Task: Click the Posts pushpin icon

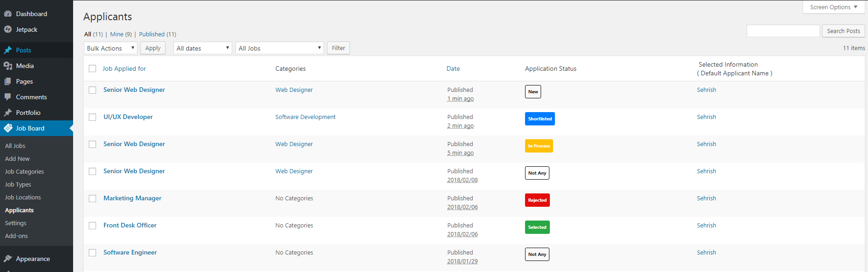Action: coord(8,50)
